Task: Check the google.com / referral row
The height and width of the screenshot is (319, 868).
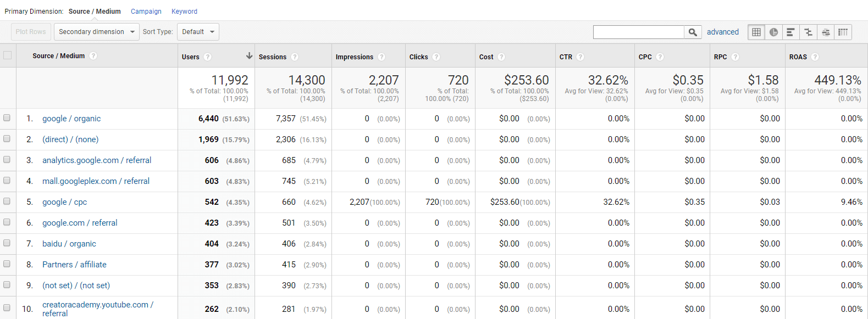Action: [x=7, y=222]
